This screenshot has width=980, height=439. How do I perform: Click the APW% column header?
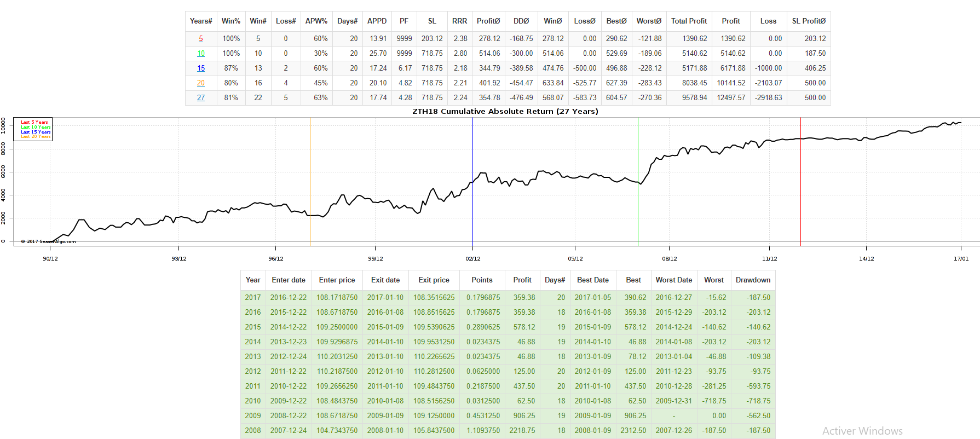click(316, 21)
